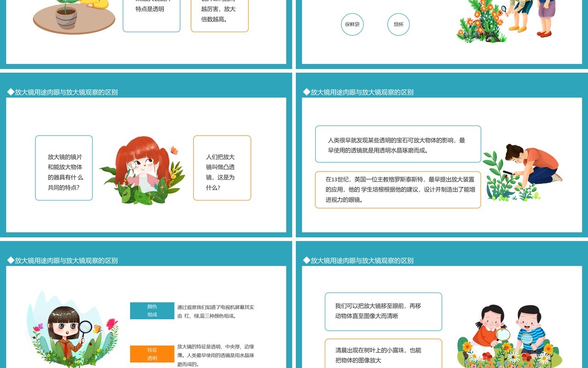This screenshot has width=588, height=368.
Task: Click the 烧杯 circle label
Action: pyautogui.click(x=398, y=24)
